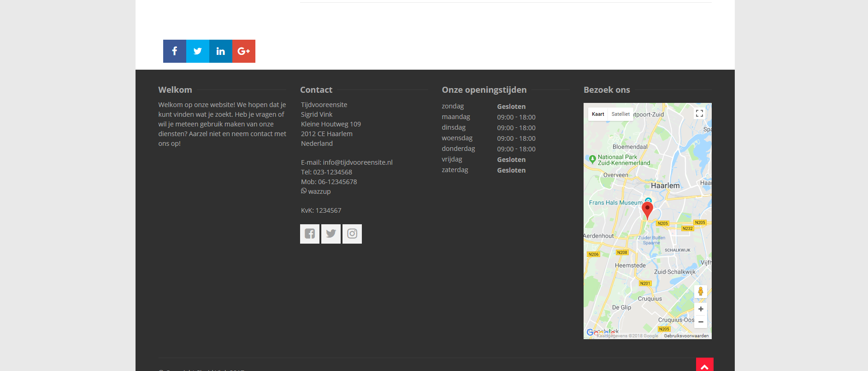Click Haarlem city label on map
868x371 pixels.
point(665,185)
